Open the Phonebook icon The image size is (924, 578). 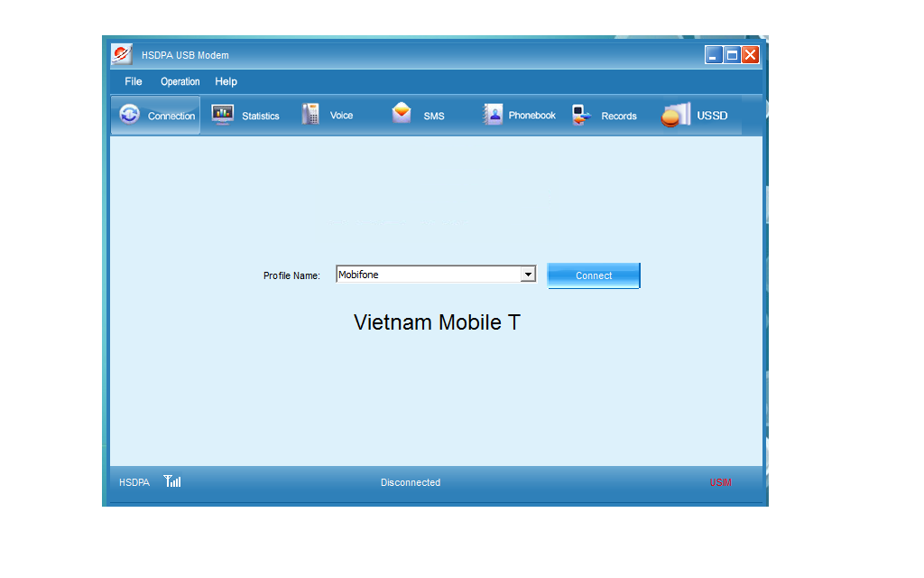point(493,115)
